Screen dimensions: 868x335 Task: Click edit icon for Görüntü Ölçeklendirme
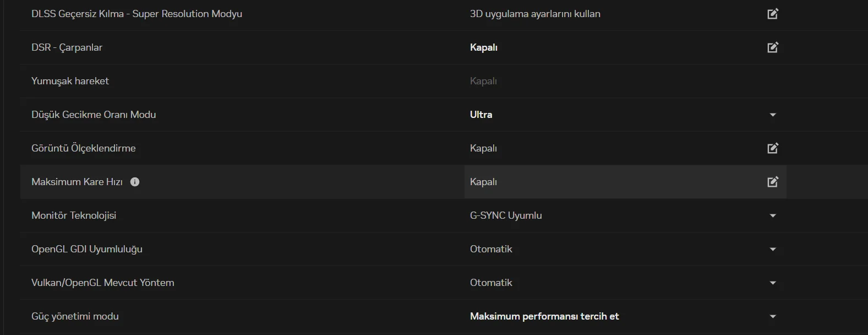coord(773,148)
